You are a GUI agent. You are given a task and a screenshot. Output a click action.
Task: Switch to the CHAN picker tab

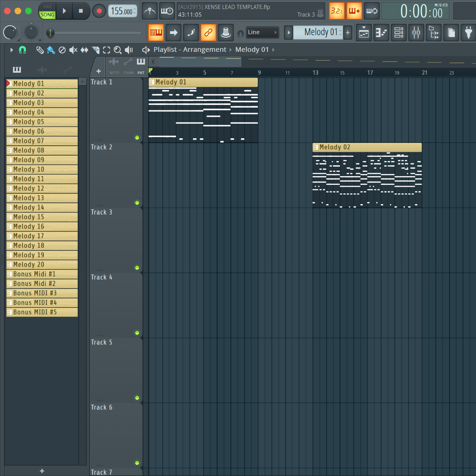tap(128, 67)
